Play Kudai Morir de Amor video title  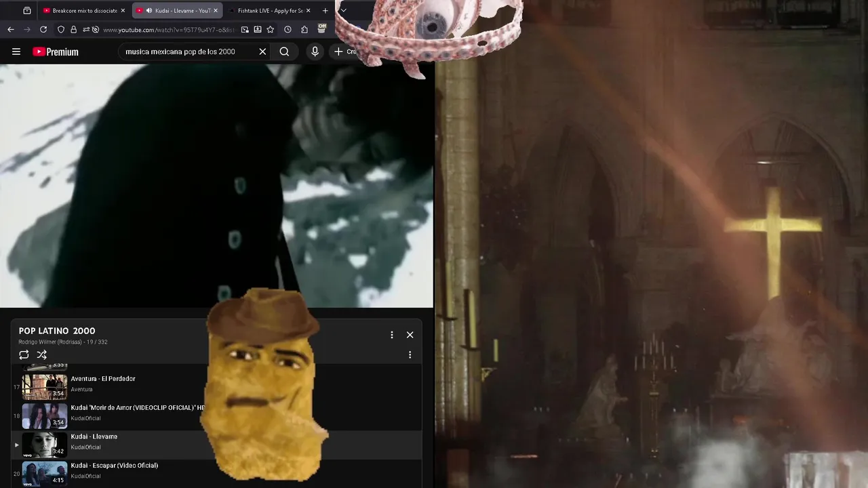138,407
